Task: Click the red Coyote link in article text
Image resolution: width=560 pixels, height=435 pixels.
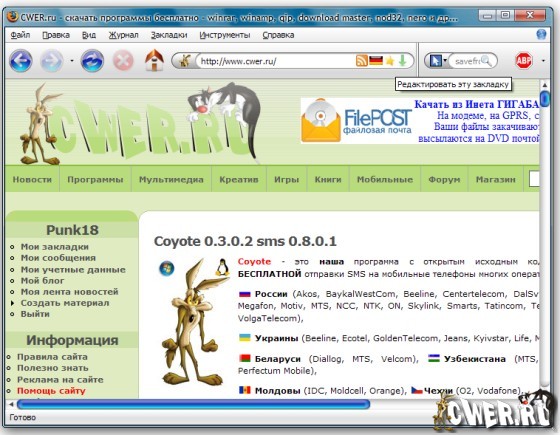Action: tap(254, 261)
